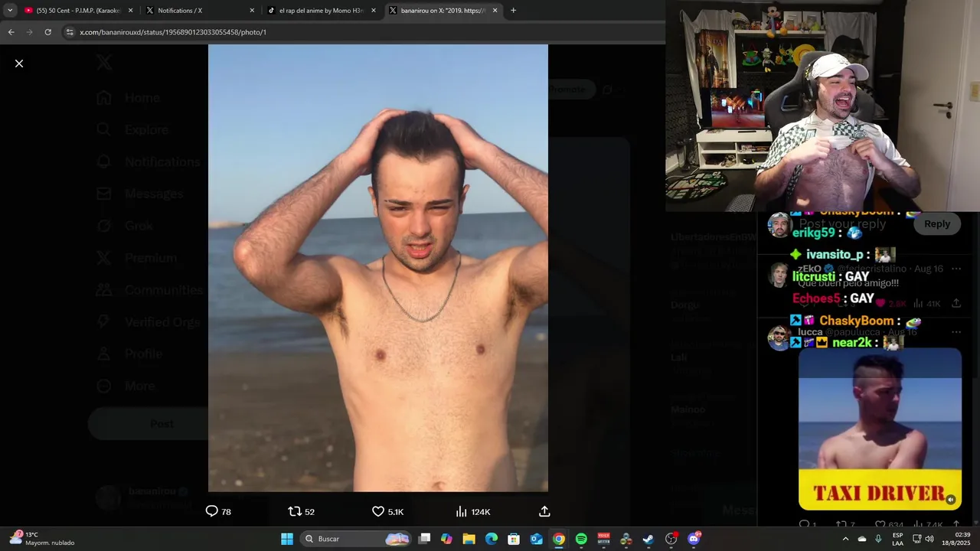This screenshot has height=551, width=980.
Task: Open Task View on the taskbar
Action: (x=424, y=539)
